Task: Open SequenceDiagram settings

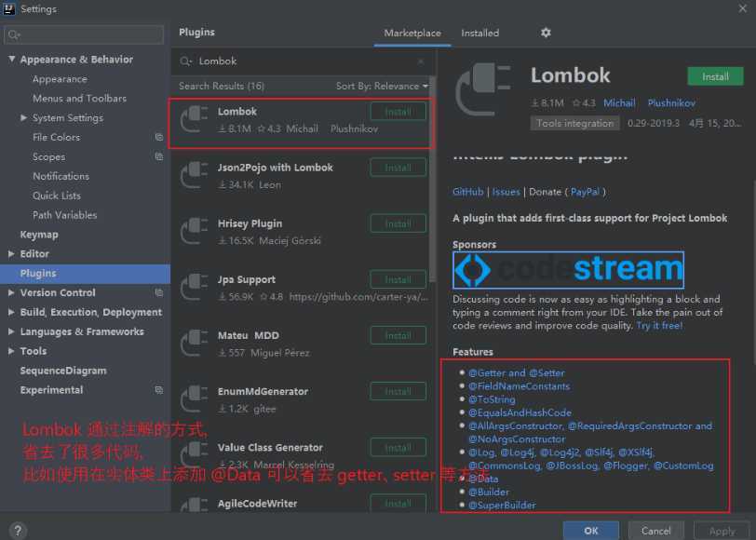Action: (x=63, y=371)
